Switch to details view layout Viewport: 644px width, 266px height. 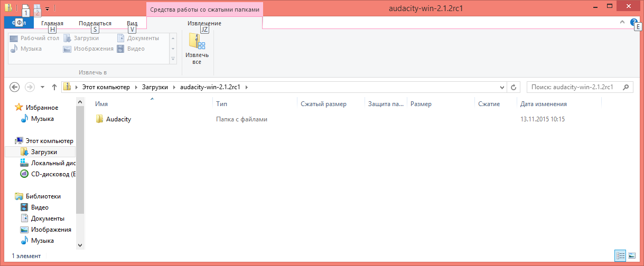point(620,255)
